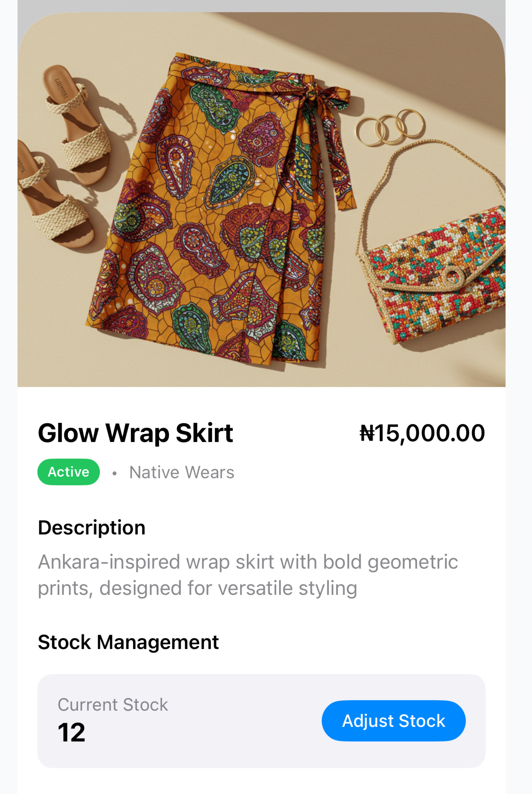
Task: Select the Native Wears category label
Action: [x=181, y=472]
